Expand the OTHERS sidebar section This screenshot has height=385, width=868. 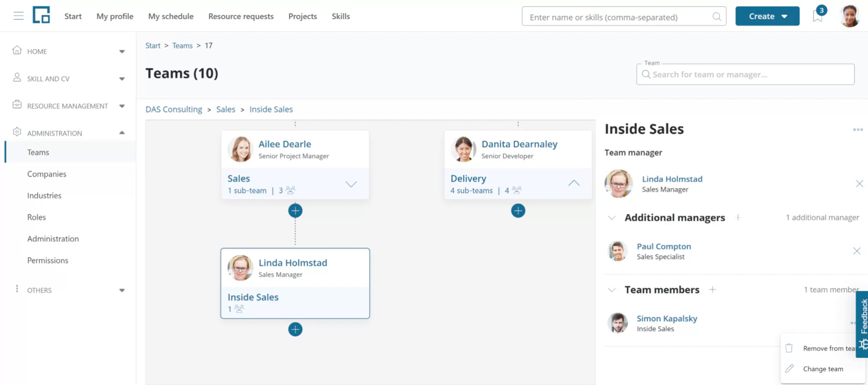[122, 291]
